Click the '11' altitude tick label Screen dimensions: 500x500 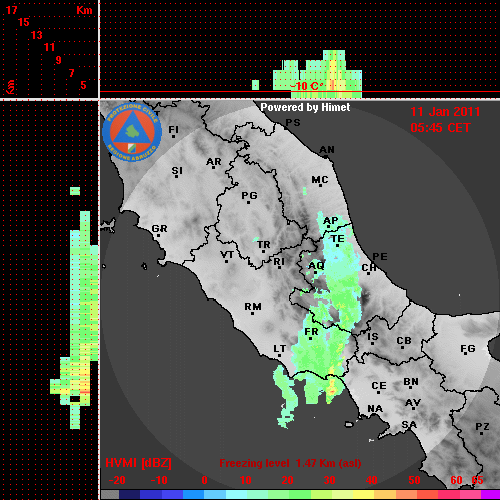click(49, 47)
